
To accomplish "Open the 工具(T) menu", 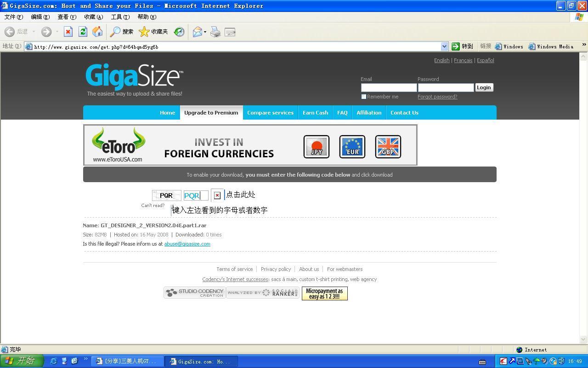I will click(x=120, y=17).
